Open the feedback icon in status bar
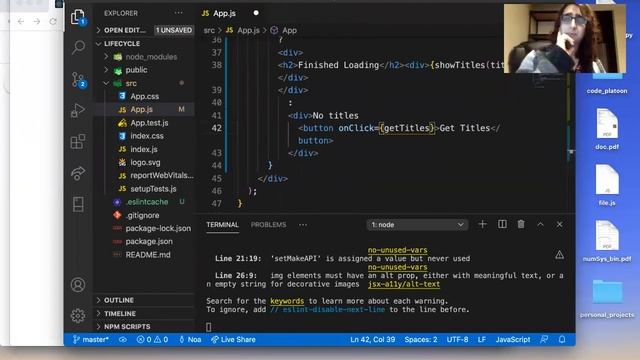 (x=544, y=339)
